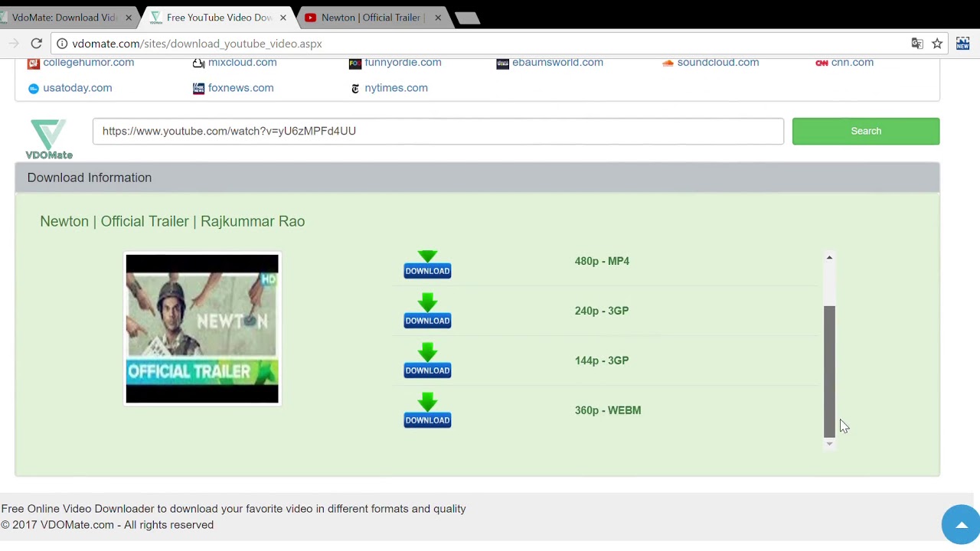This screenshot has width=980, height=551.
Task: Open soundcloud.com link
Action: coord(718,62)
